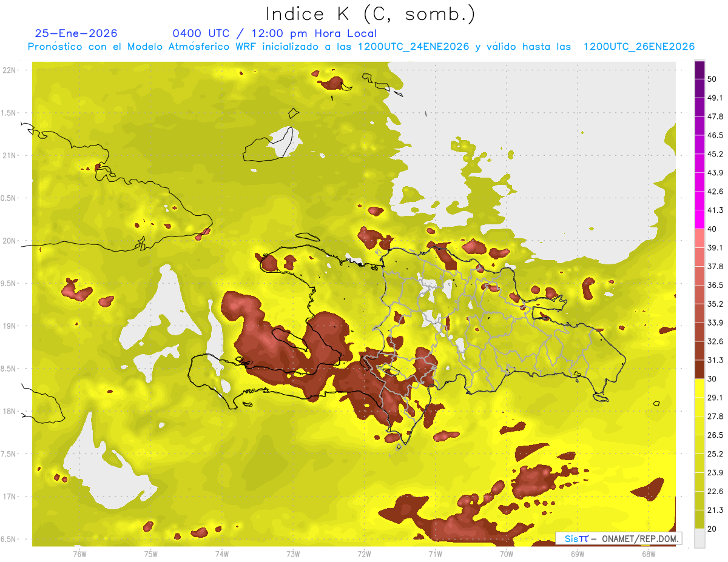Image resolution: width=728 pixels, height=562 pixels.
Task: Click the colorbar value '20'
Action: tap(712, 529)
